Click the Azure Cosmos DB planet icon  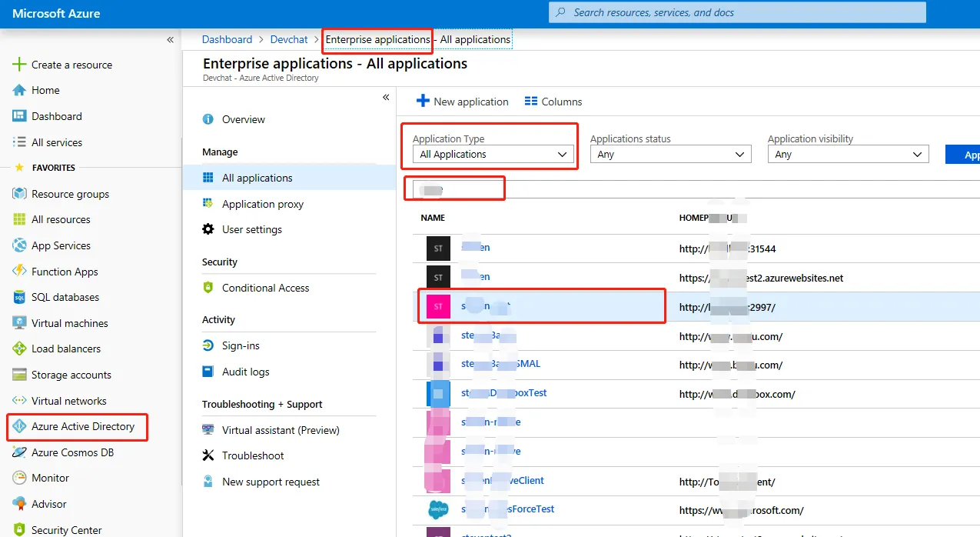tap(20, 452)
